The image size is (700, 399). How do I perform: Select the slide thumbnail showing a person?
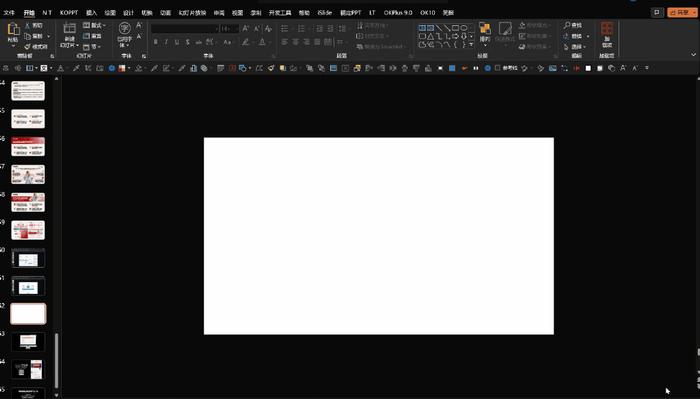pos(28,175)
